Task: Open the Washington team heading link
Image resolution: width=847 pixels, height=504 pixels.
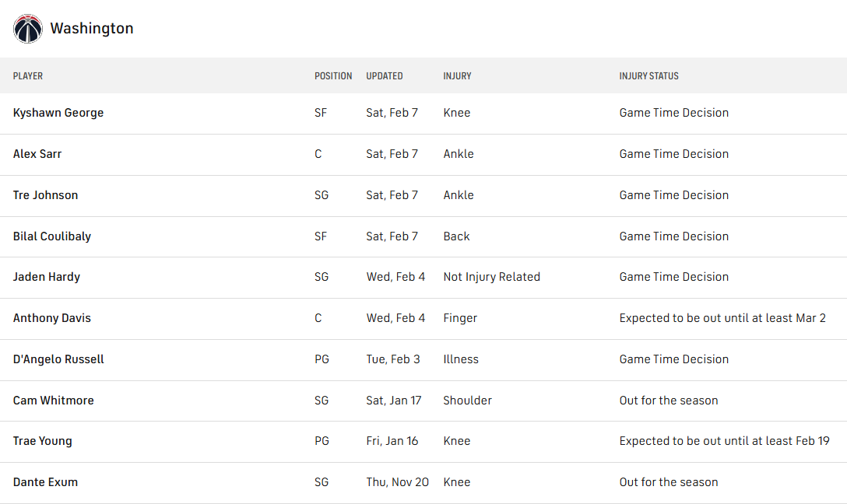Action: coord(91,29)
